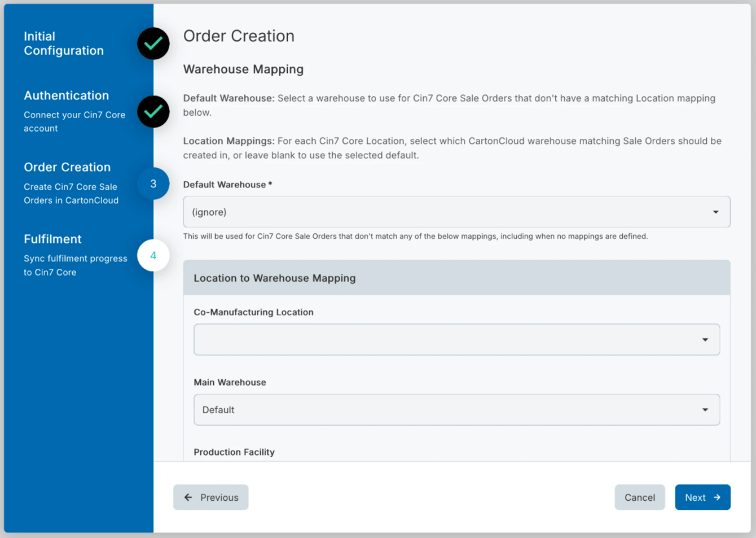The image size is (756, 538).
Task: Click the Main Warehouse field label
Action: [x=230, y=382]
